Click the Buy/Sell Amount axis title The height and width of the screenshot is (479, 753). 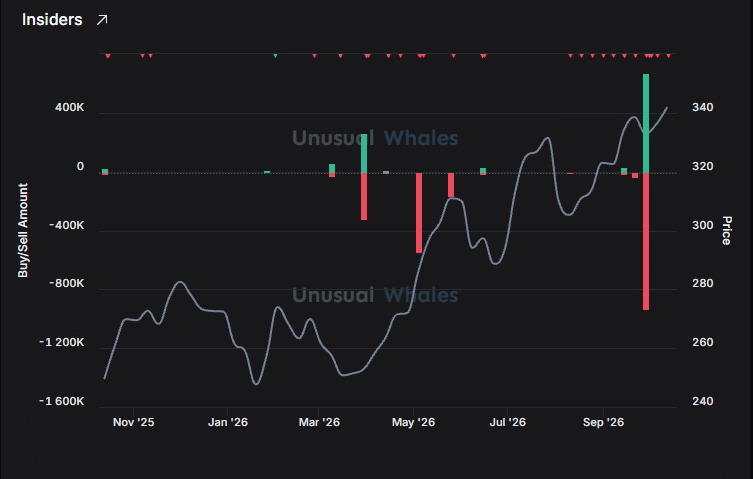(23, 230)
